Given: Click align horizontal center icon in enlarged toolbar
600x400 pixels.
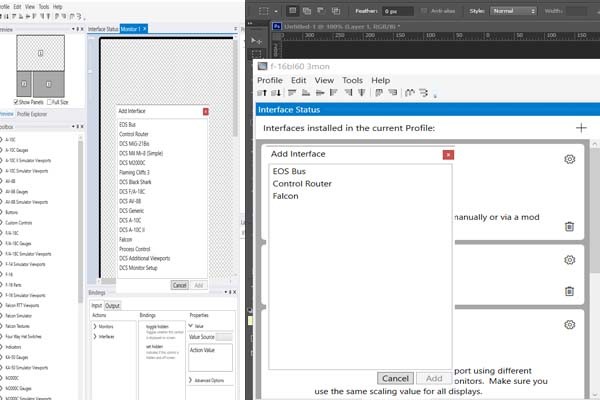Looking at the screenshot, I should point(320,93).
